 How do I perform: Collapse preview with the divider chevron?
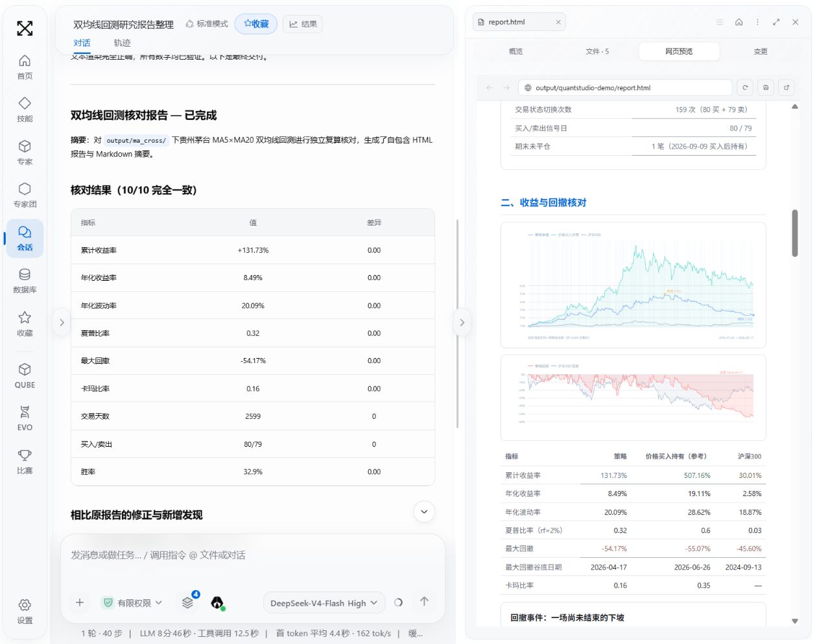tap(462, 322)
